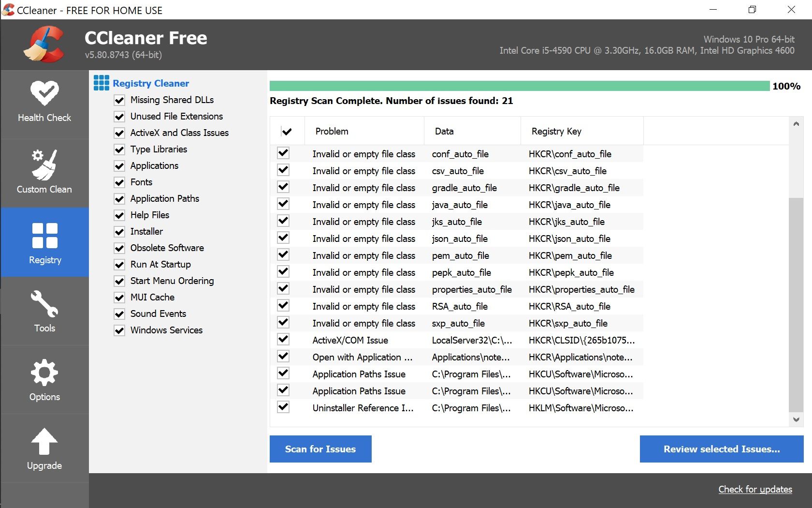Select the Applications label in list
812x508 pixels.
[x=154, y=166]
